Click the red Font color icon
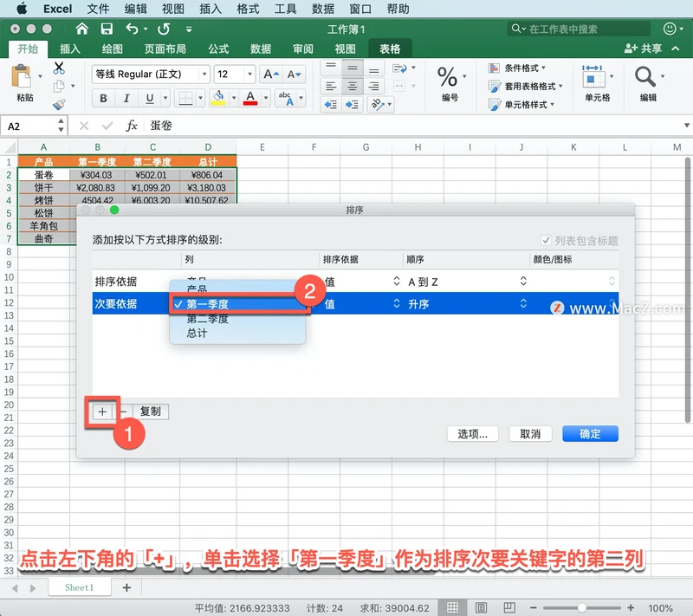The height and width of the screenshot is (616, 693). click(250, 98)
